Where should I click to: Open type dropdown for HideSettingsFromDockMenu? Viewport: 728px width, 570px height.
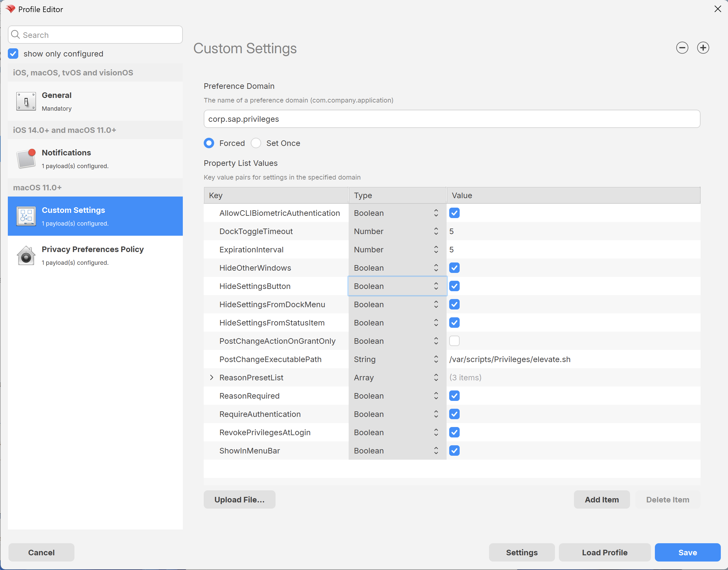point(397,304)
